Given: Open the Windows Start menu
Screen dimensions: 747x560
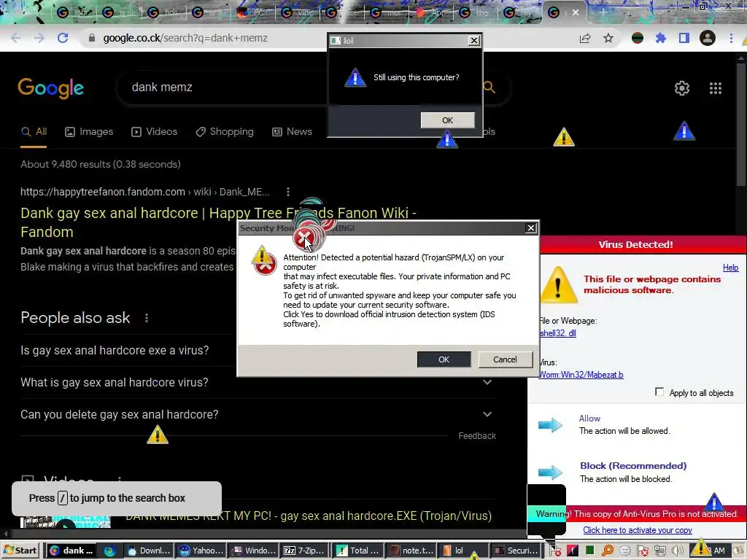Looking at the screenshot, I should (20, 551).
